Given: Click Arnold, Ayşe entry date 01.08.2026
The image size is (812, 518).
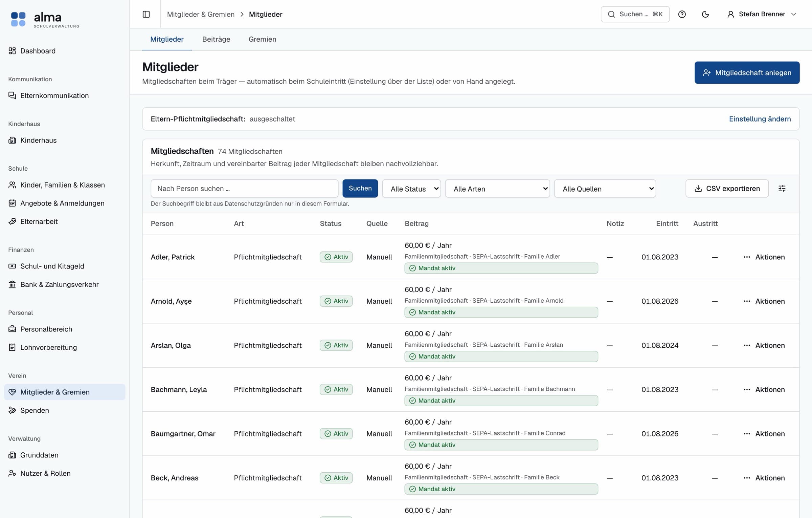Looking at the screenshot, I should pyautogui.click(x=660, y=301).
